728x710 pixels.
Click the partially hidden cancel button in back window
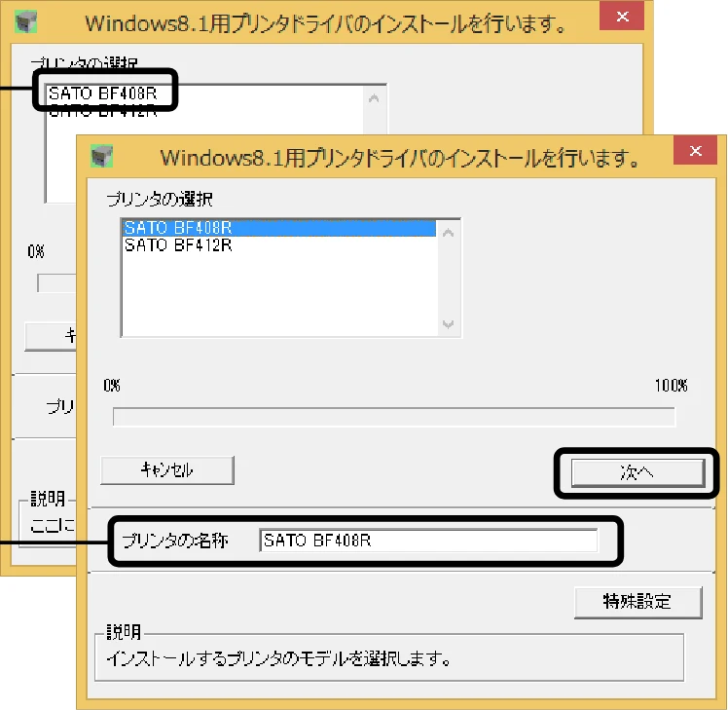tap(51, 336)
